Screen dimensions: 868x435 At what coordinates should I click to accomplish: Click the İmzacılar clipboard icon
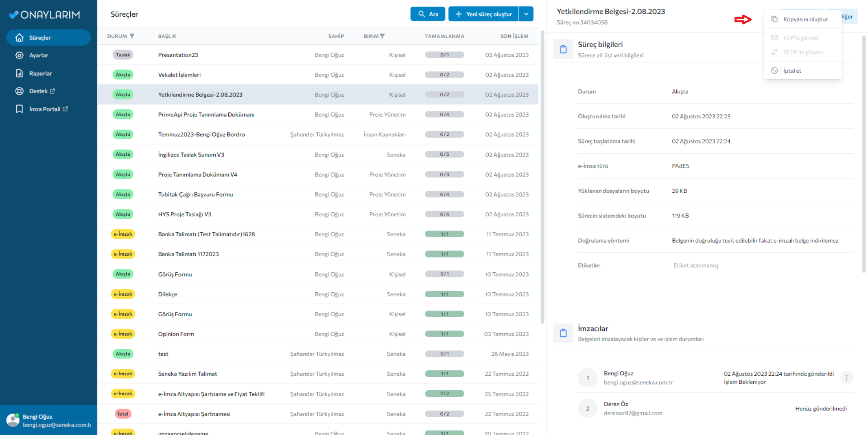tap(563, 333)
